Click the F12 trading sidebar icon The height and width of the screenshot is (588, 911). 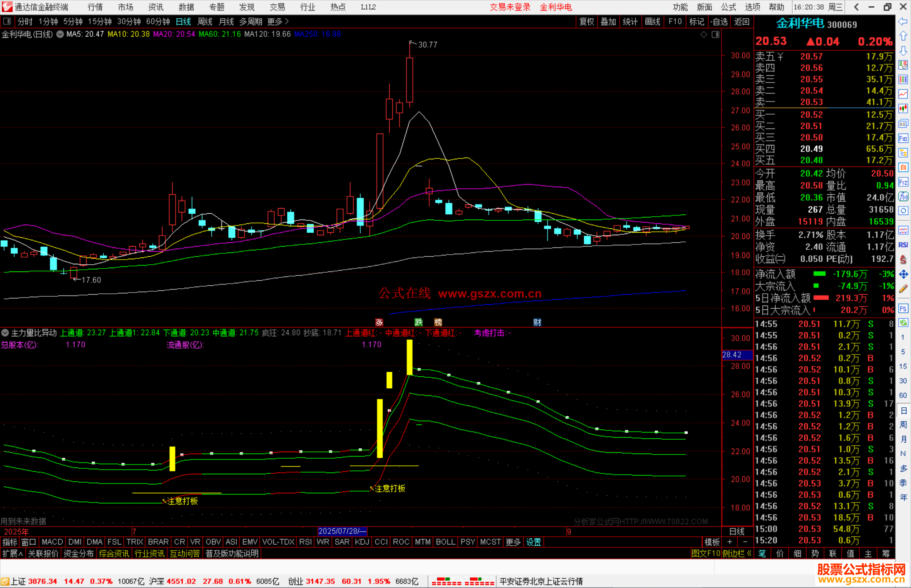pyautogui.click(x=903, y=182)
